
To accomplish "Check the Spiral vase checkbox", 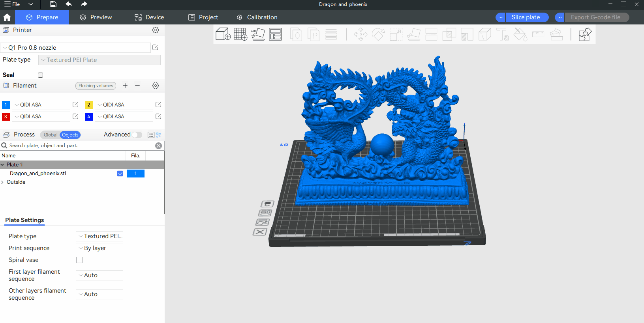I will click(x=79, y=260).
